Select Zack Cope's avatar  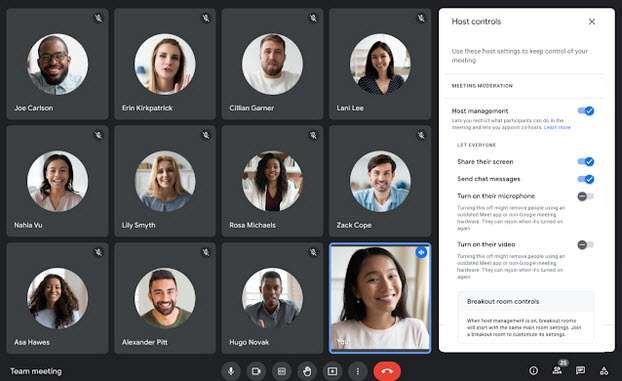point(380,181)
